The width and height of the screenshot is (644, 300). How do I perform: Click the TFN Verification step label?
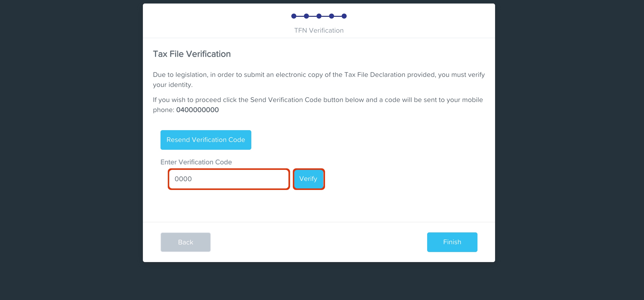tap(319, 30)
